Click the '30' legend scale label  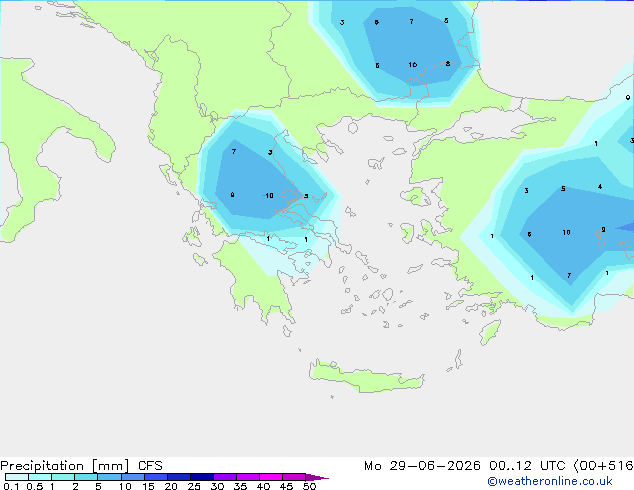click(x=217, y=486)
